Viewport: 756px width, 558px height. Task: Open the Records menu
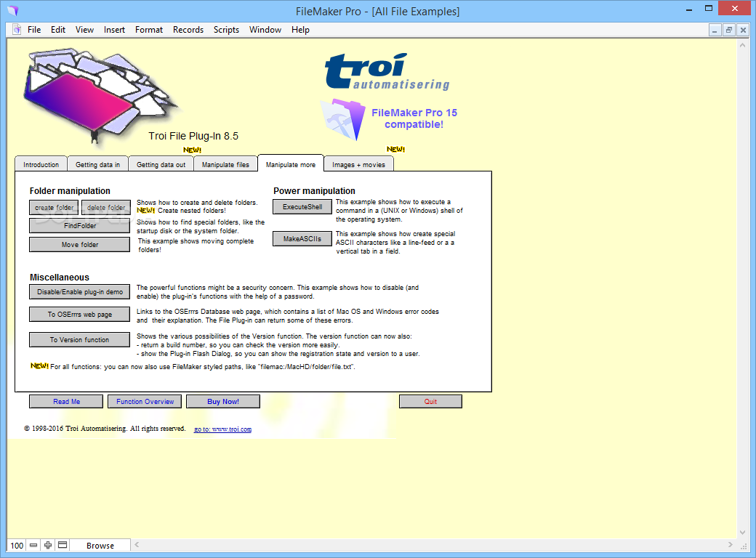(188, 29)
